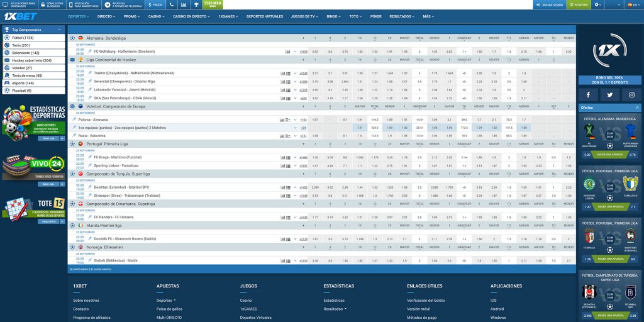
Task: Open statistics chart for Rusia - Eslovenia
Action: (x=282, y=136)
